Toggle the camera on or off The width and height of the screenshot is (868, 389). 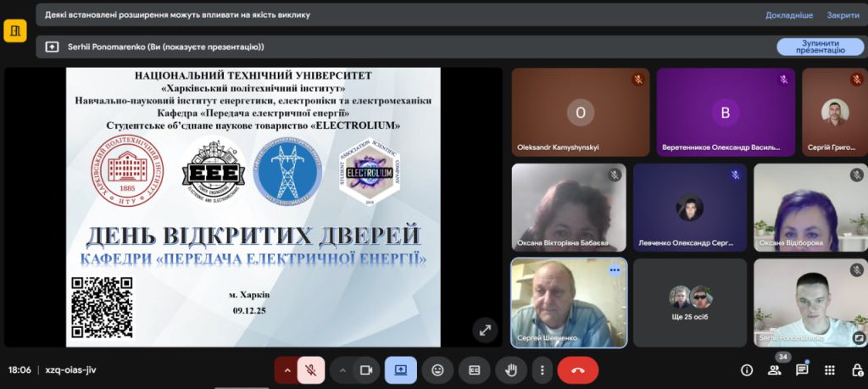[x=366, y=370]
